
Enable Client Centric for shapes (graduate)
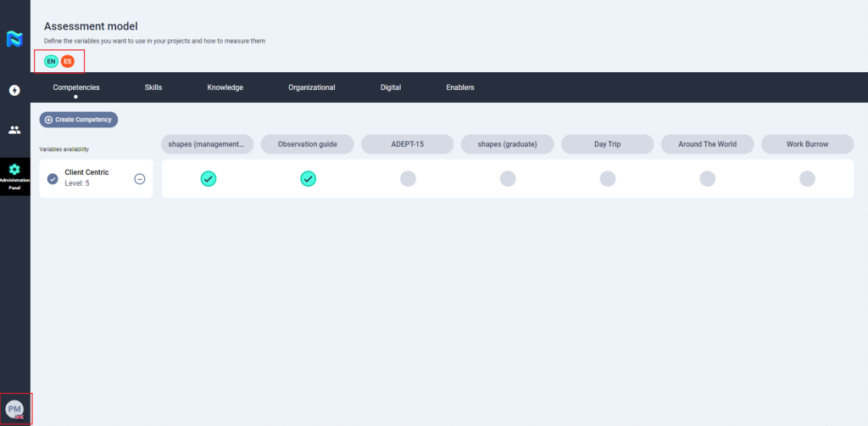[x=508, y=178]
